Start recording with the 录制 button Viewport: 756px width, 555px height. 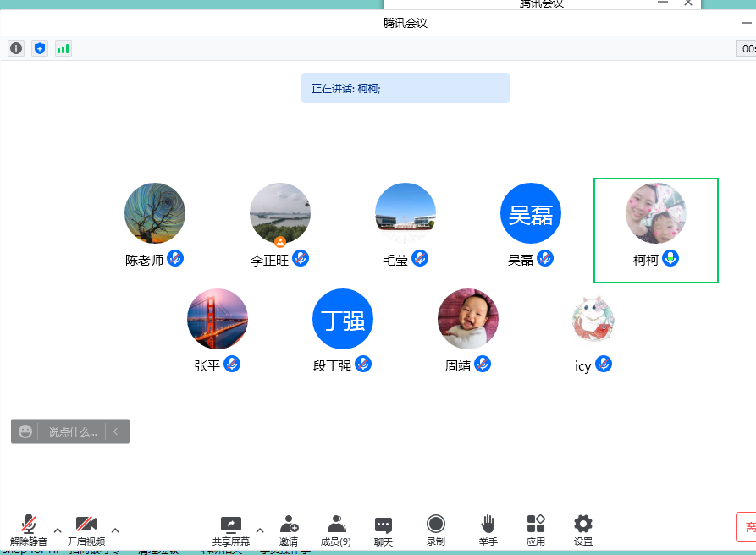(x=436, y=530)
